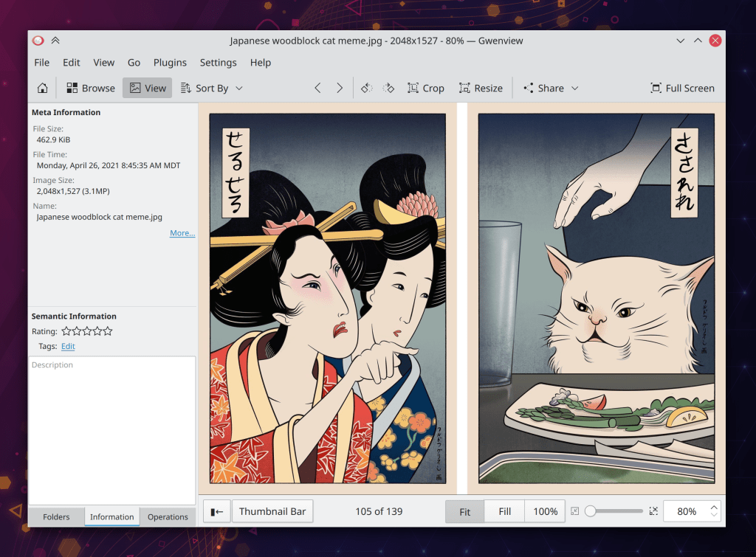Image resolution: width=756 pixels, height=557 pixels.
Task: Go to next image arrow
Action: (340, 88)
